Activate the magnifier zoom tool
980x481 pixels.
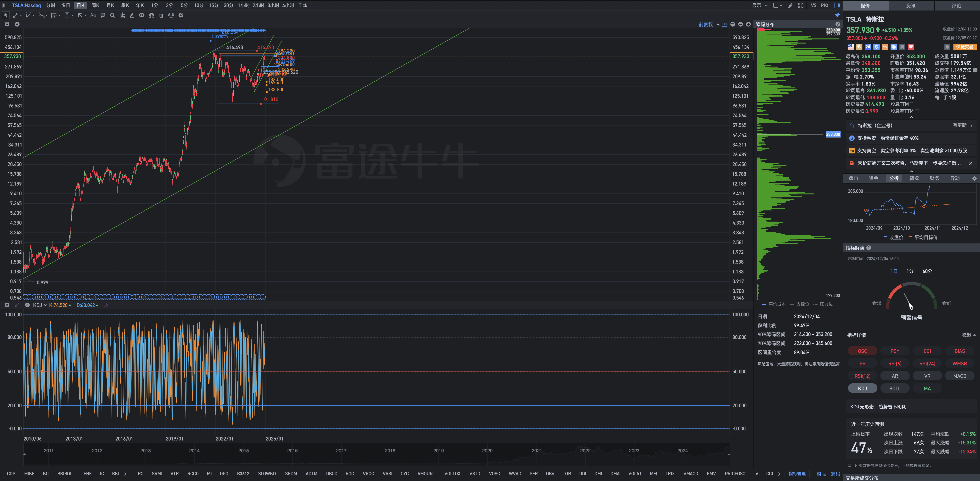(112, 15)
